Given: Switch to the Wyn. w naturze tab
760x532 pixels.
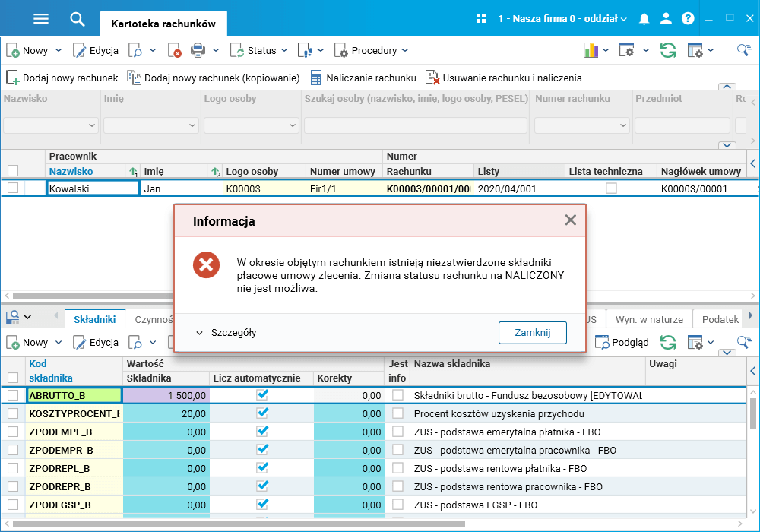Looking at the screenshot, I should point(649,319).
